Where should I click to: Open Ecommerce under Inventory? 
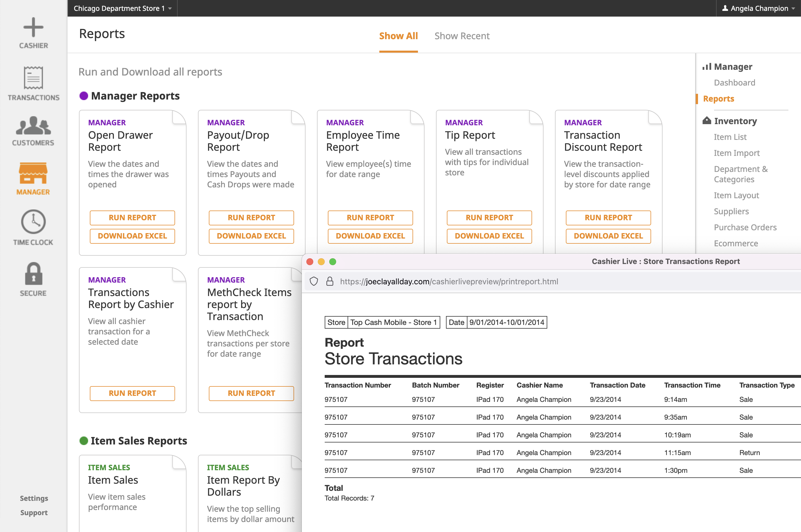click(735, 243)
